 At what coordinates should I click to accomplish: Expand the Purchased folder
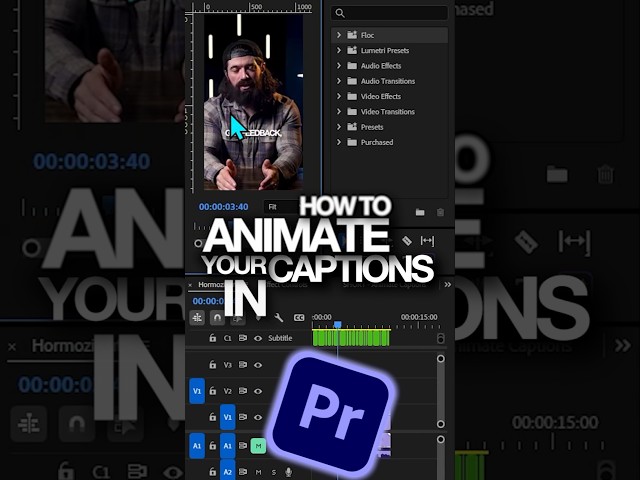tap(338, 142)
